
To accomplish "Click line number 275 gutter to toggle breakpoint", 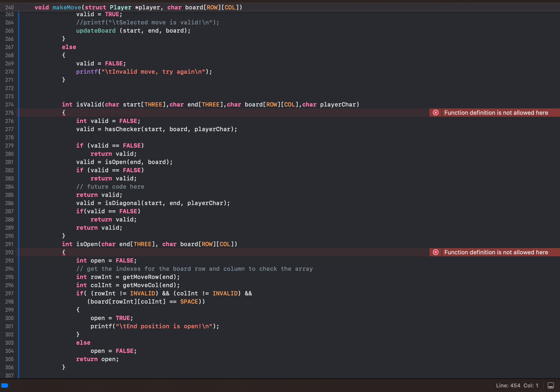I will coord(9,113).
